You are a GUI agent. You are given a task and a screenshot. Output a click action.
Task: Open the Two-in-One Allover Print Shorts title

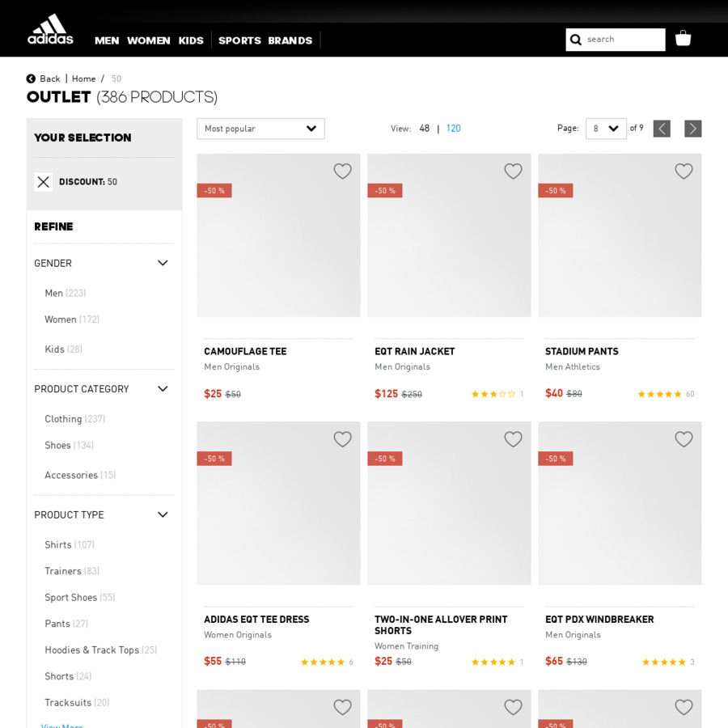(x=441, y=625)
